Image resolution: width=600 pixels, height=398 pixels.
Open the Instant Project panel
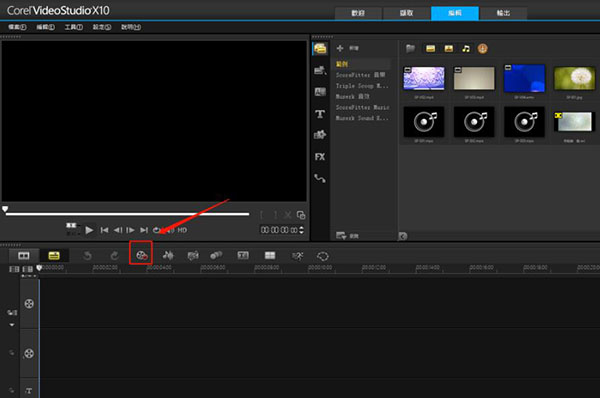pos(320,70)
